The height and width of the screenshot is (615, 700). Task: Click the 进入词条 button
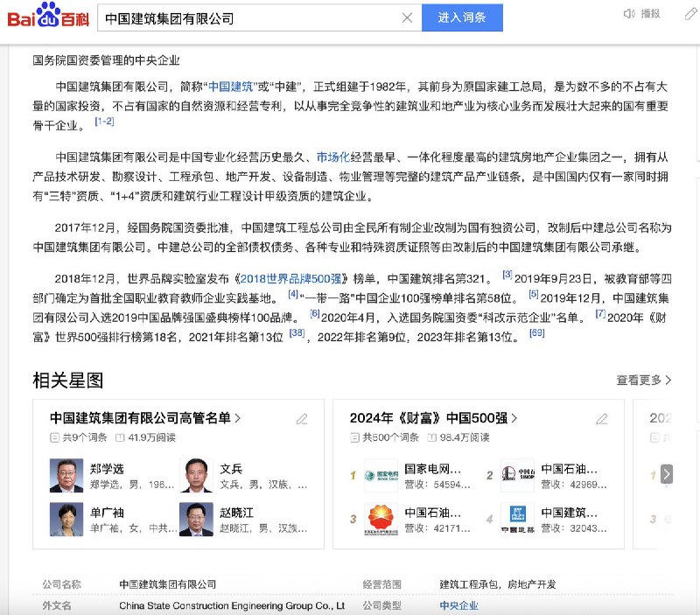click(462, 17)
